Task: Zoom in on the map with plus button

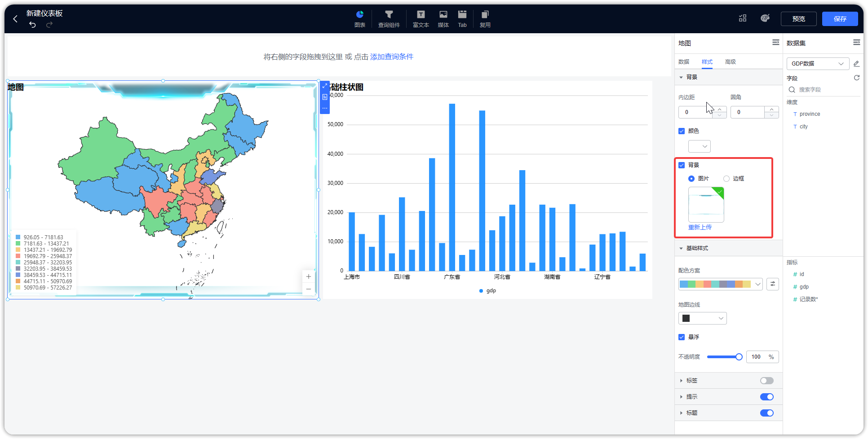Action: 309,277
